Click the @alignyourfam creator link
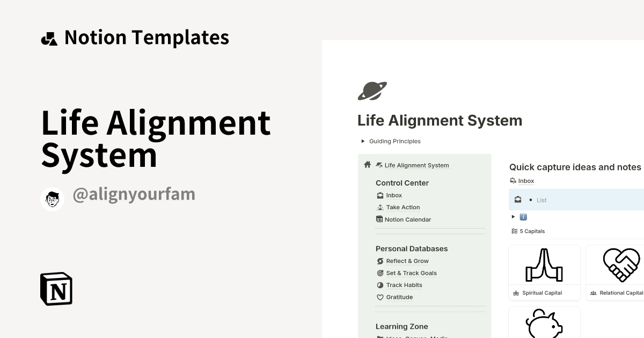The image size is (644, 338). [x=134, y=194]
